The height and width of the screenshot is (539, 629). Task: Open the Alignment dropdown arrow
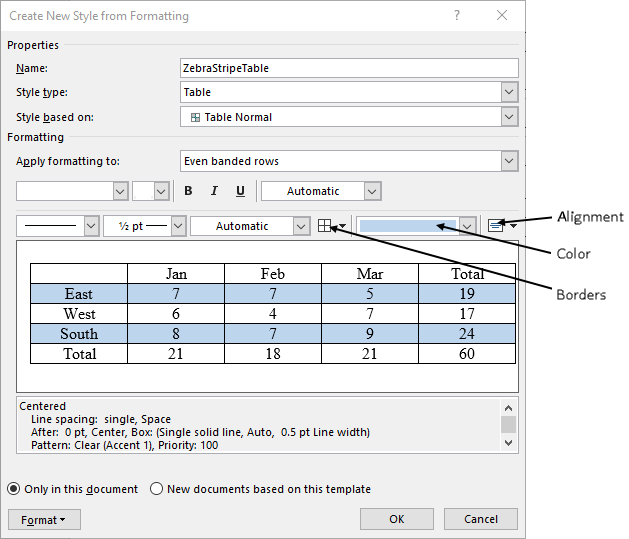pos(513,226)
